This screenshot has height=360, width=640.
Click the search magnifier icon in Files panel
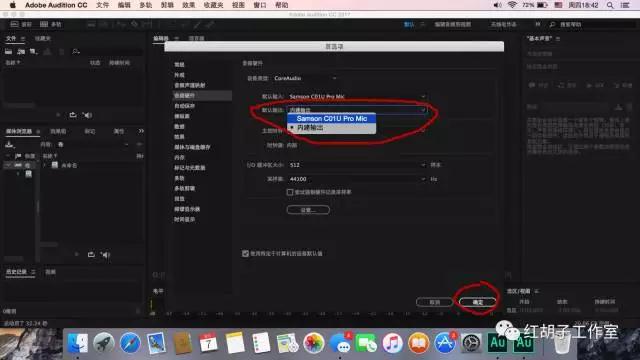(76, 51)
